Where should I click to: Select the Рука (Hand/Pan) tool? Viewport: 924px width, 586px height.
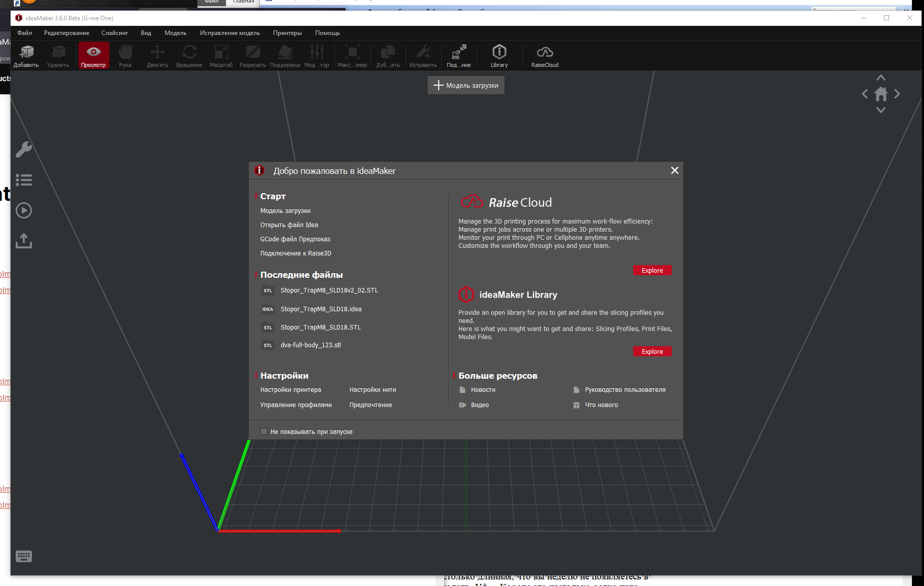[x=125, y=56]
